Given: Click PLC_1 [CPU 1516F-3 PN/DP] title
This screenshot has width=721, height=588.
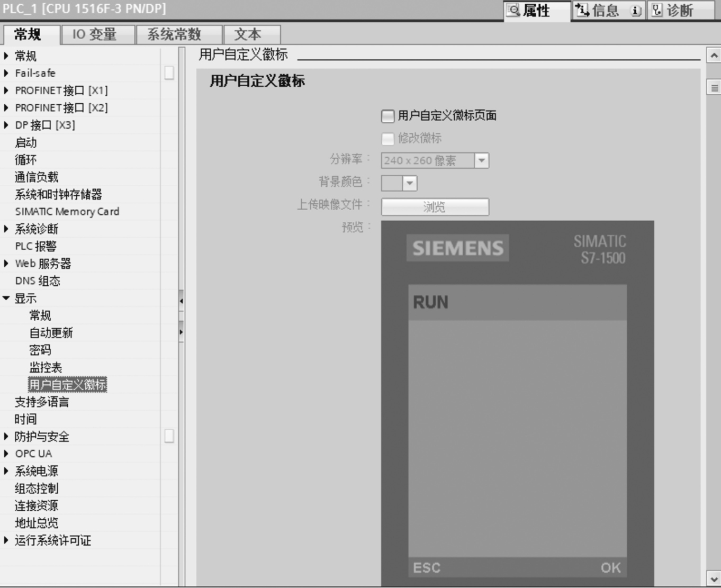Looking at the screenshot, I should [x=84, y=9].
